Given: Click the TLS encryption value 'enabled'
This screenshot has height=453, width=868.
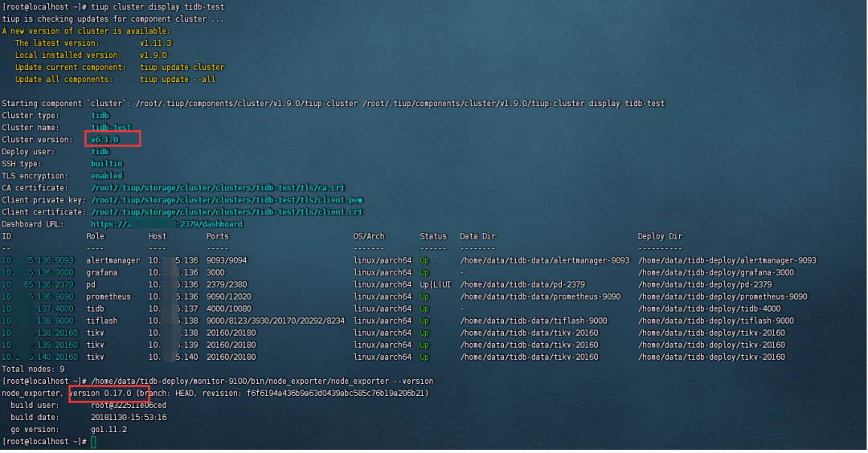Looking at the screenshot, I should [x=107, y=176].
